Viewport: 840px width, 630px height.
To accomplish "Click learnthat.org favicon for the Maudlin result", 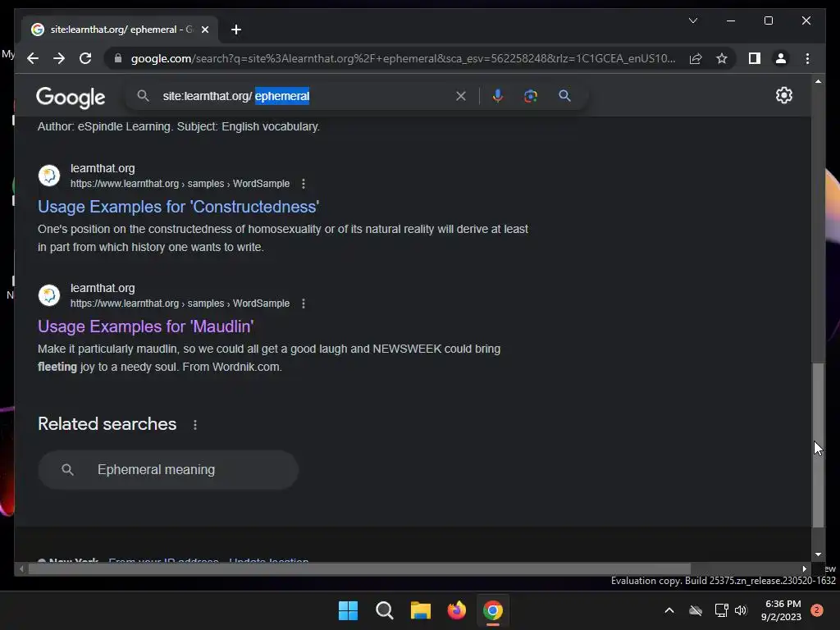I will (x=49, y=295).
